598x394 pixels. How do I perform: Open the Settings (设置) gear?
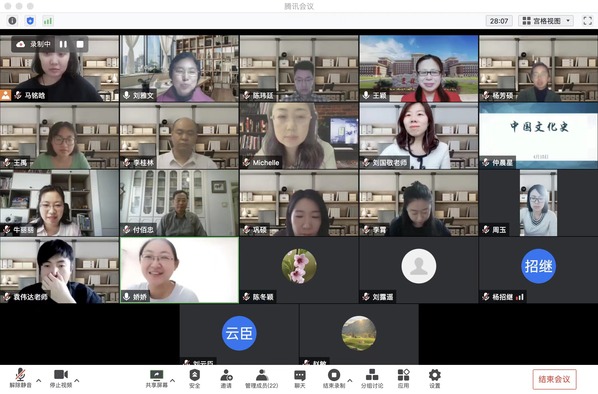(435, 378)
